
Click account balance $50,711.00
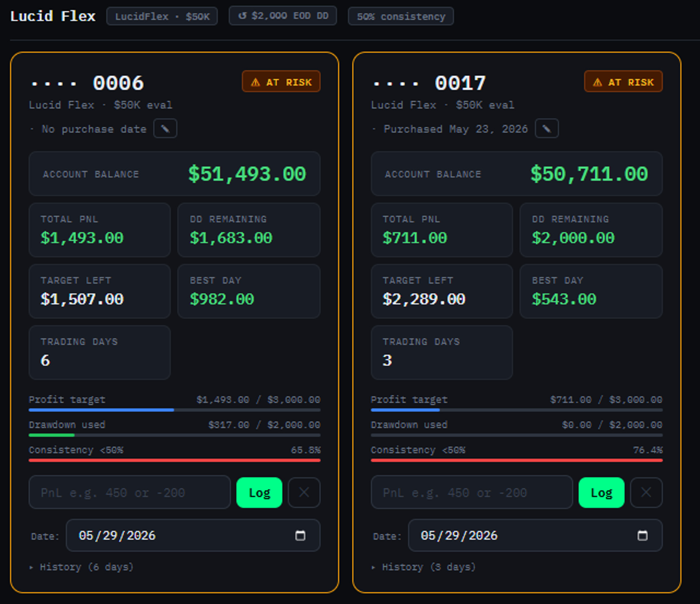point(589,174)
